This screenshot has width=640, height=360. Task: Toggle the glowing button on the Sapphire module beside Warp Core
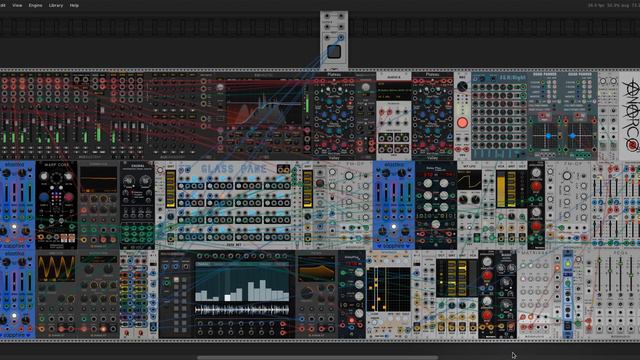pos(14,226)
